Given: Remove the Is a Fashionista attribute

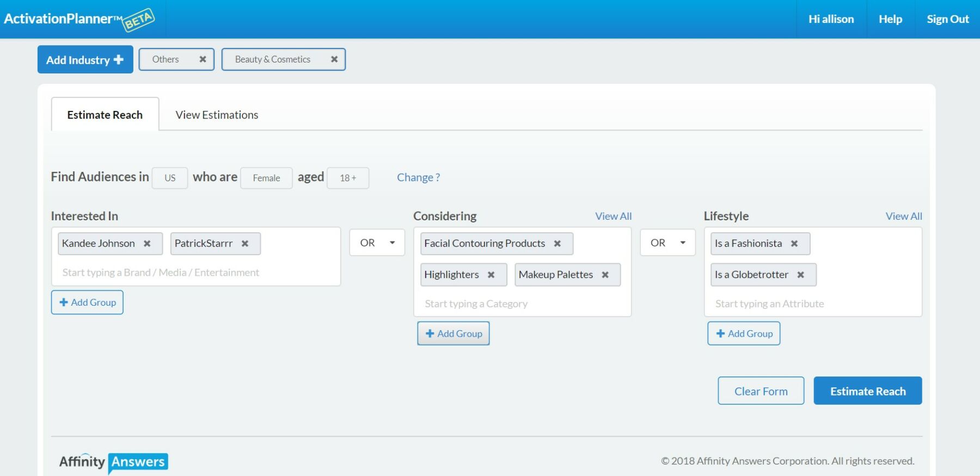Looking at the screenshot, I should (x=794, y=244).
